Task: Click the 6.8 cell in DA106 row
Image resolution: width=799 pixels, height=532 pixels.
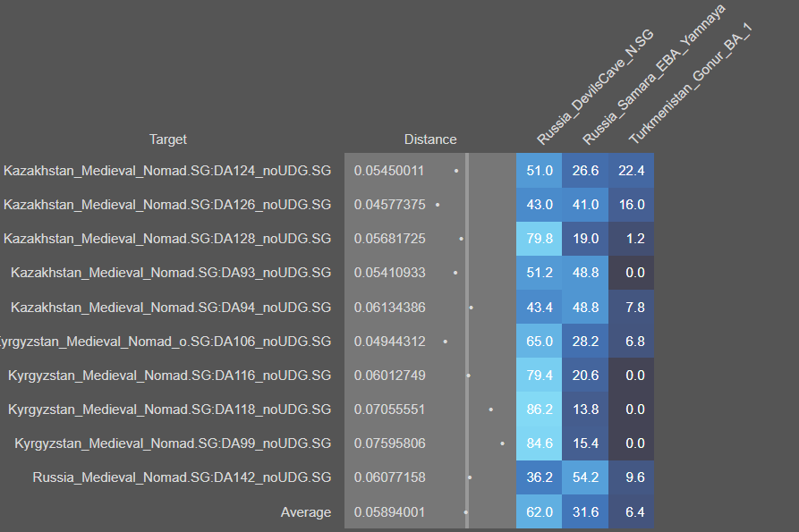Action: pyautogui.click(x=632, y=342)
